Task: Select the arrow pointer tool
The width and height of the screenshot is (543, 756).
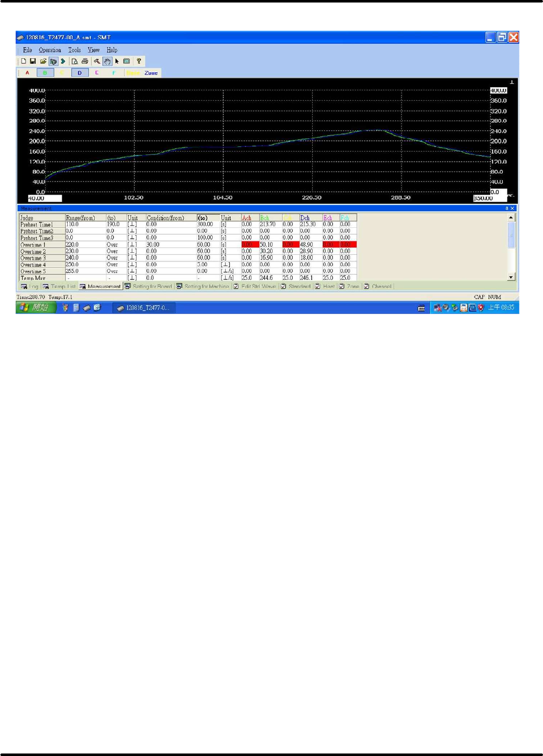Action: pos(117,61)
